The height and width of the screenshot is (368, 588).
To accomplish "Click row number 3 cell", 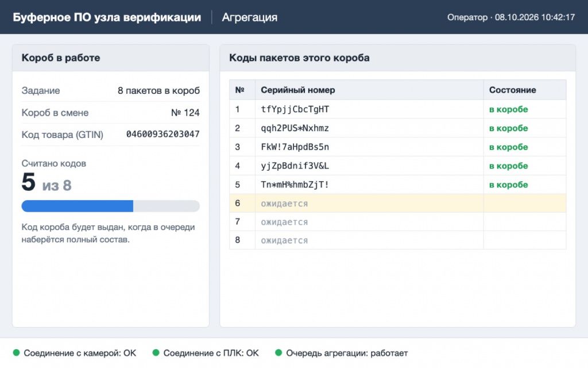I will tap(242, 147).
